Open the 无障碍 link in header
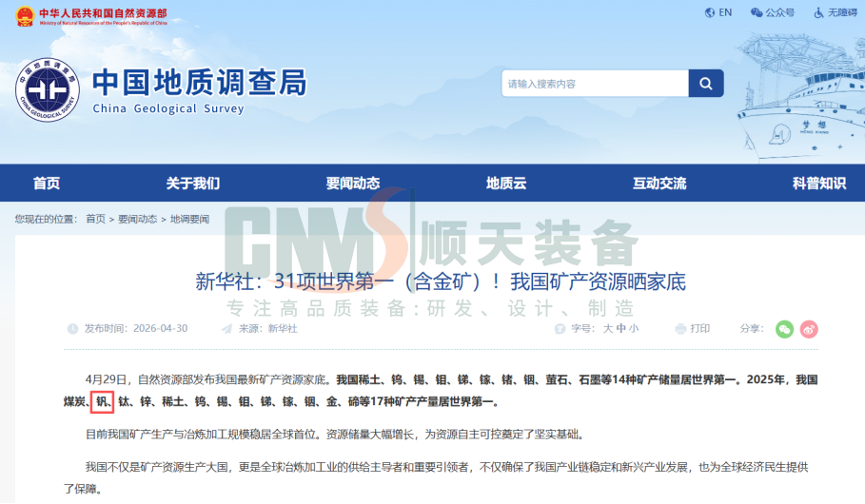The image size is (865, 504). pyautogui.click(x=842, y=12)
